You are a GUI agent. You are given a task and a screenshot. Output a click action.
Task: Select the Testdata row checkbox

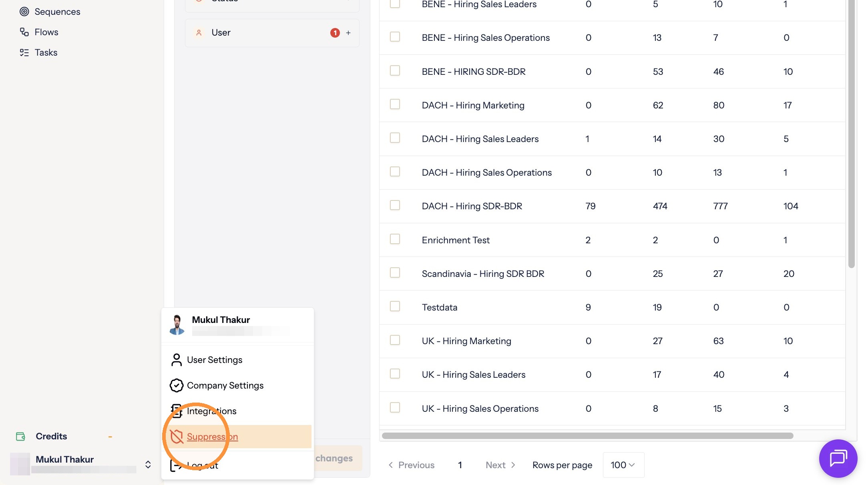[395, 306]
